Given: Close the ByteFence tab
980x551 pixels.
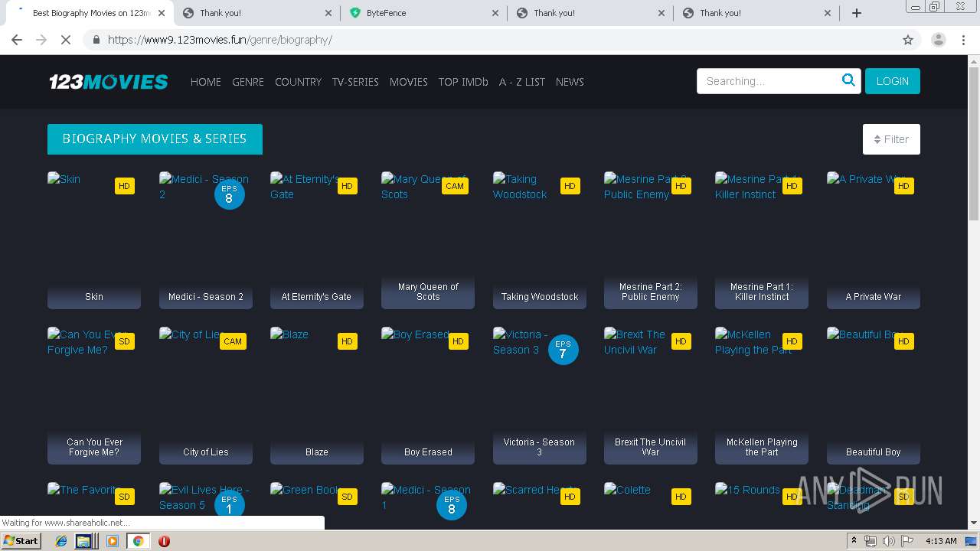Looking at the screenshot, I should pos(495,13).
